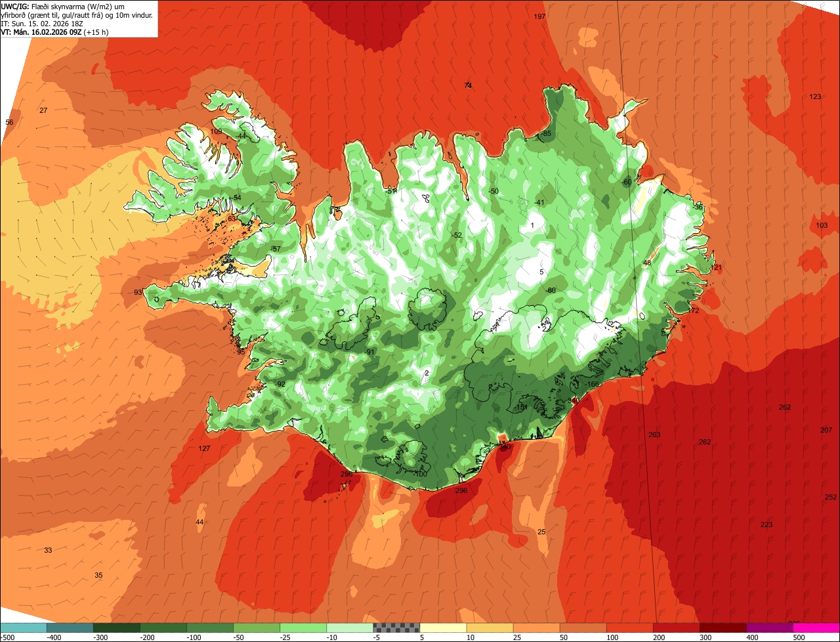Viewport: 840px width, 642px height.
Task: Select the -166 value on the southeast coast
Action: pyautogui.click(x=592, y=384)
